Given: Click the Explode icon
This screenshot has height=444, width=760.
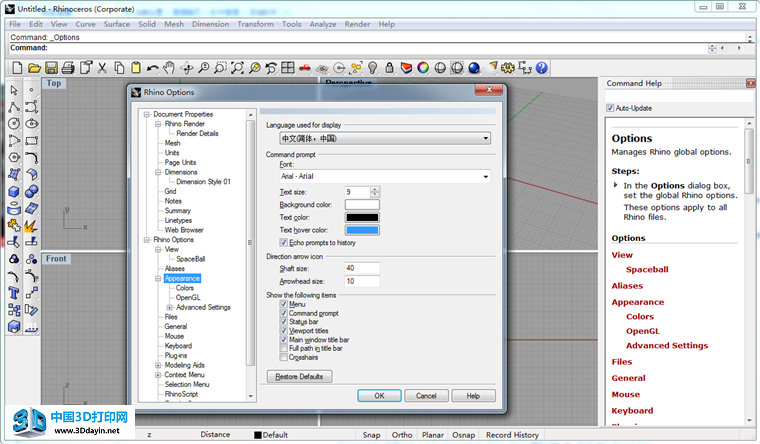Looking at the screenshot, I should click(x=32, y=226).
